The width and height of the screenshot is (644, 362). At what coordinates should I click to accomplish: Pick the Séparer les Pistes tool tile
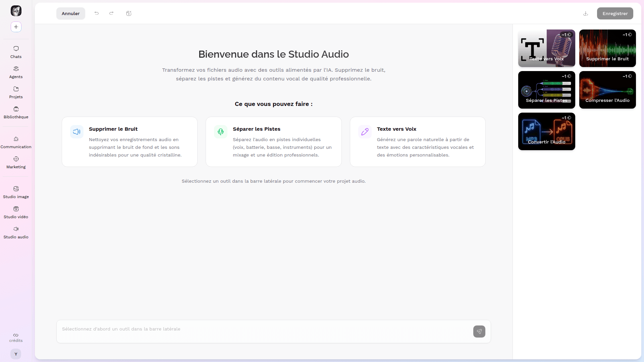[x=546, y=90]
